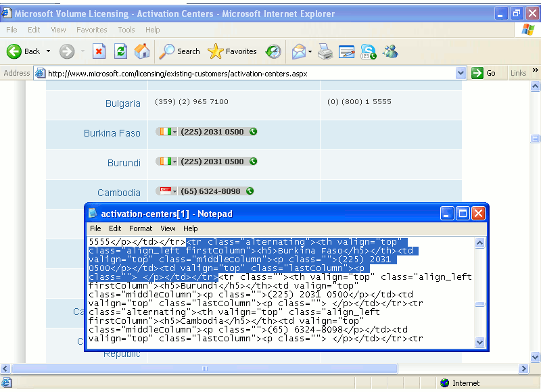Open Internet Explorer Favorites menu
The image size is (541, 392).
[x=92, y=30]
